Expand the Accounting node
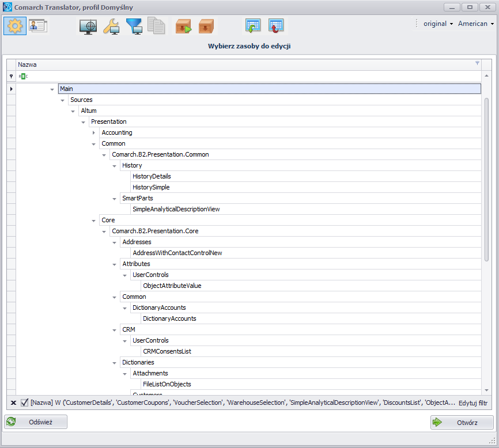This screenshot has width=499, height=448. tap(93, 132)
